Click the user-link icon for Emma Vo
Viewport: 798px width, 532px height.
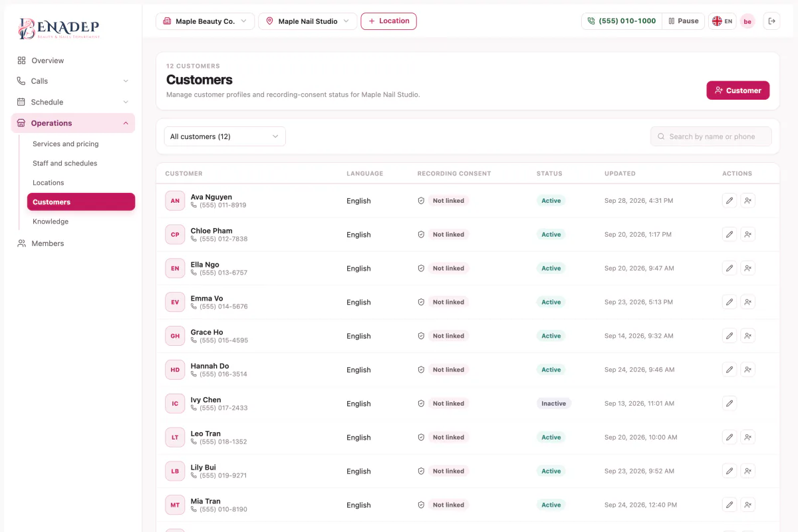coord(748,302)
